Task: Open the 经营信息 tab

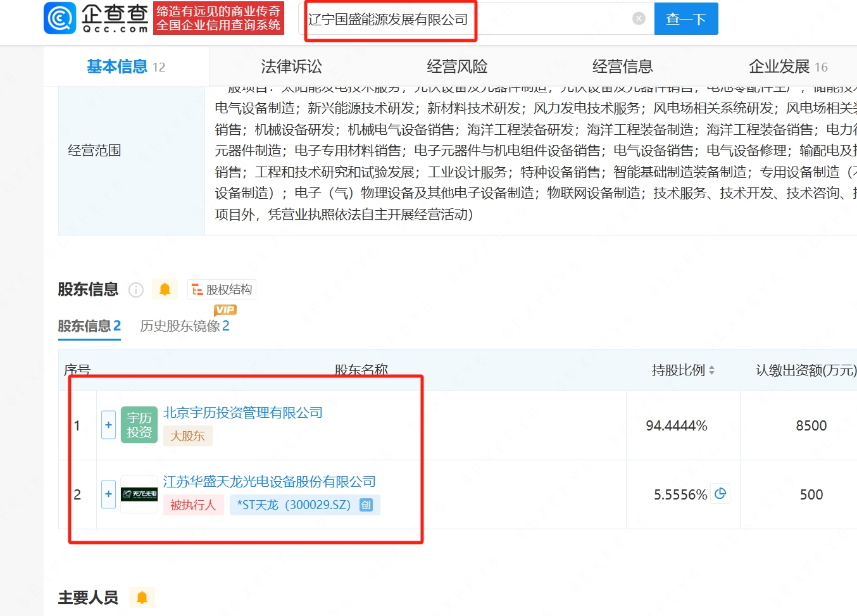Action: tap(622, 66)
